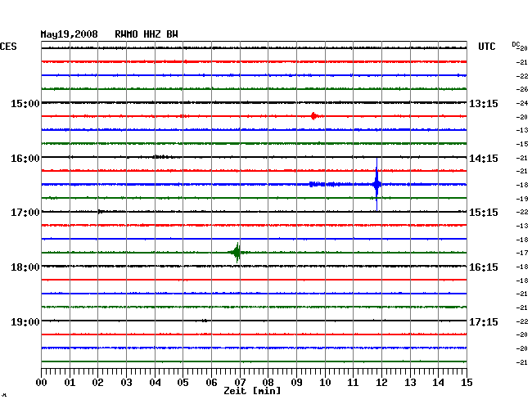The width and height of the screenshot is (532, 404).
Task: Click the CES time zone label
Action: coord(8,47)
